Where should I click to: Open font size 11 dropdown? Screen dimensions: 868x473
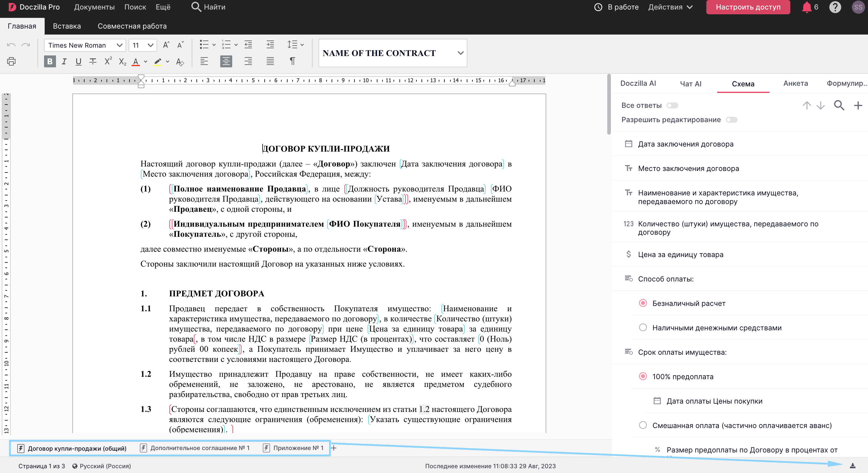point(143,45)
